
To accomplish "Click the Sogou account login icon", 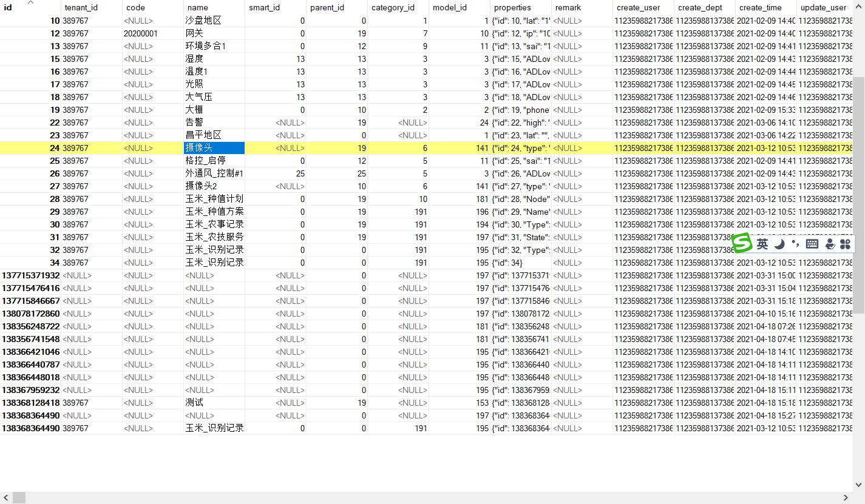I will (x=830, y=243).
